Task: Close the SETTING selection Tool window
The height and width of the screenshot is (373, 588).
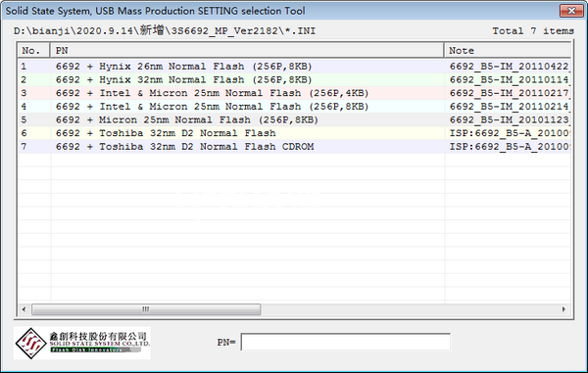Action: pyautogui.click(x=571, y=11)
